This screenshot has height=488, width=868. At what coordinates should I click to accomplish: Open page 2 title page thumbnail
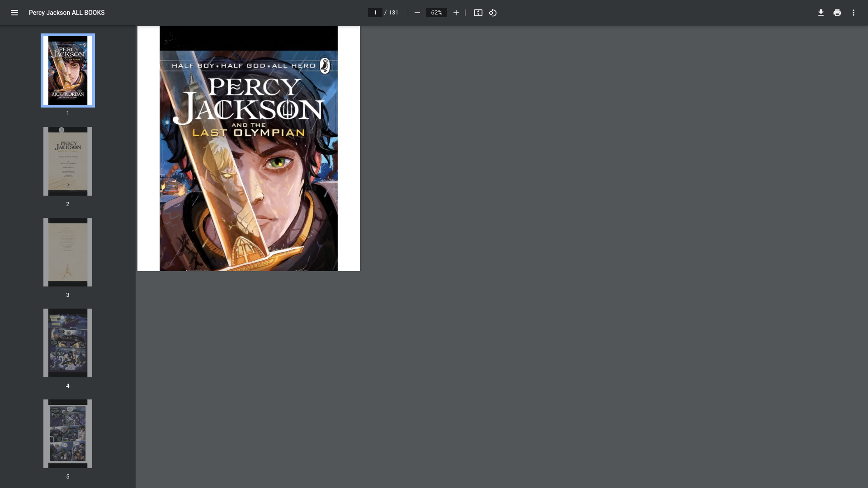tap(68, 161)
